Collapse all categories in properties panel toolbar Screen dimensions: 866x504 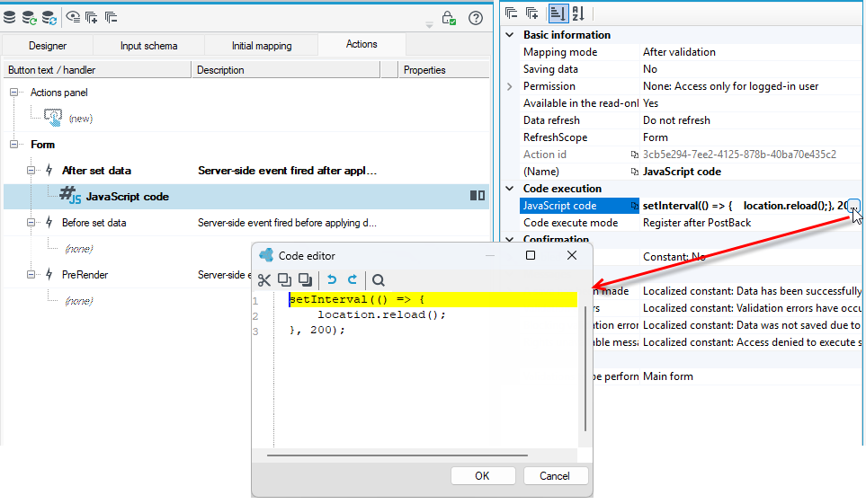point(512,13)
